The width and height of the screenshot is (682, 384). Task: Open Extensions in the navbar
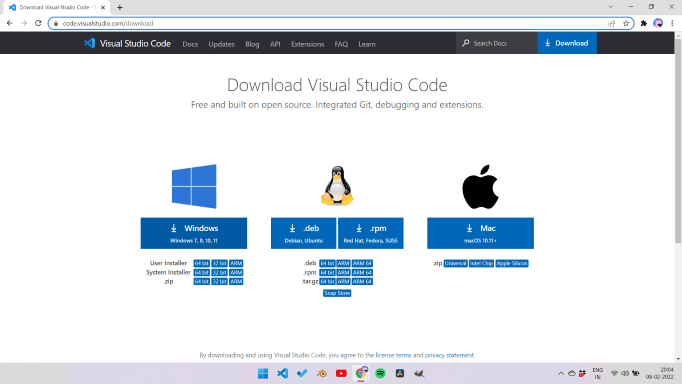click(x=308, y=44)
